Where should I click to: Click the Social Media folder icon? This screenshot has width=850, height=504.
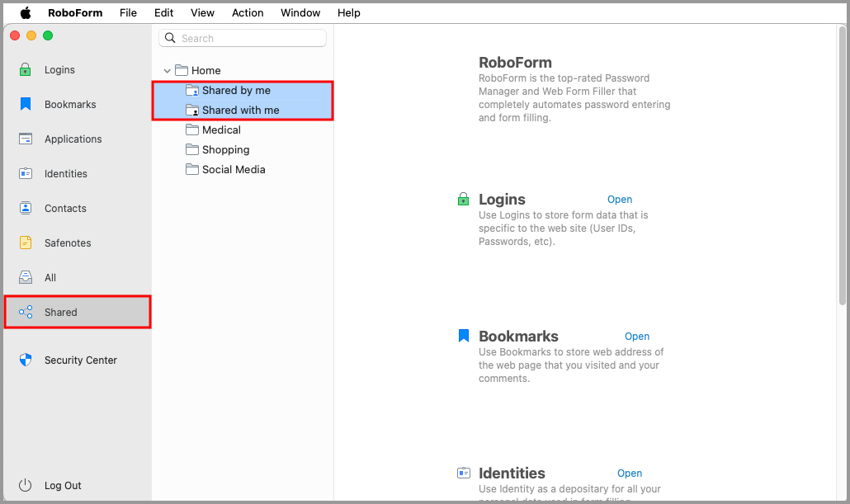pyautogui.click(x=192, y=169)
